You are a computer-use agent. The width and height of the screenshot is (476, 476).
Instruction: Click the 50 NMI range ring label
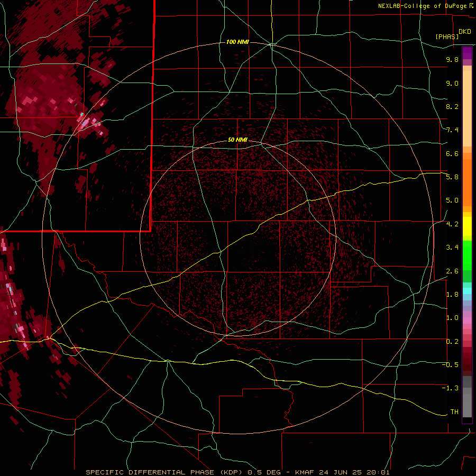click(237, 140)
